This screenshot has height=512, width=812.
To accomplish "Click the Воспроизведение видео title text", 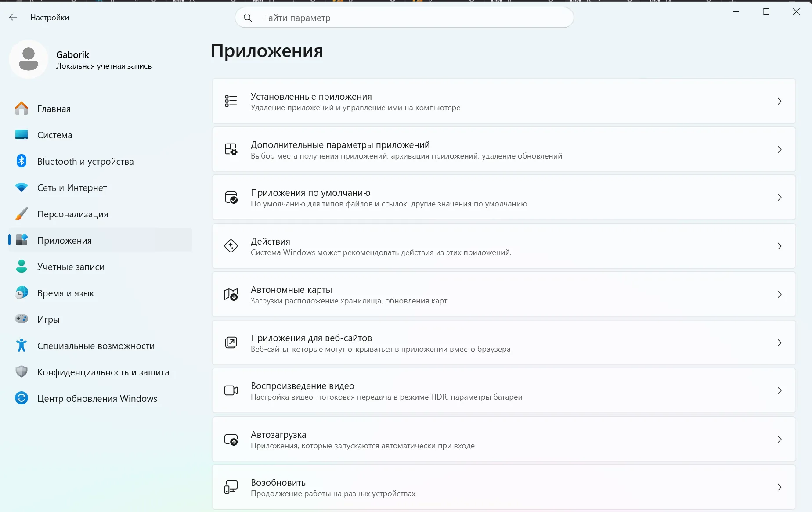I will (x=303, y=386).
